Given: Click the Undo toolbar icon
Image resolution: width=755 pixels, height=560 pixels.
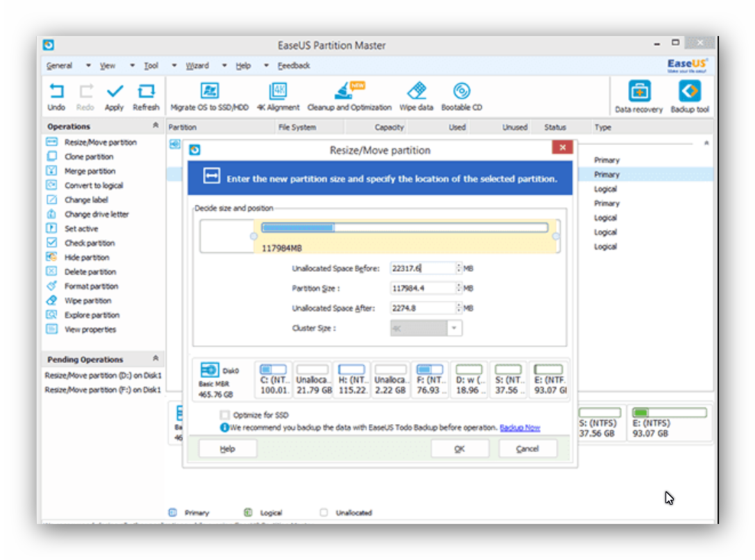Looking at the screenshot, I should click(x=56, y=97).
